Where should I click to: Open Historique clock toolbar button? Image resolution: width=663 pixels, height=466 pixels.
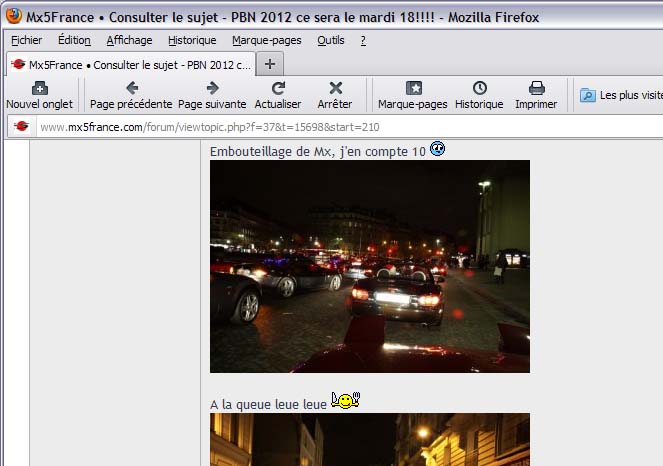coord(479,95)
